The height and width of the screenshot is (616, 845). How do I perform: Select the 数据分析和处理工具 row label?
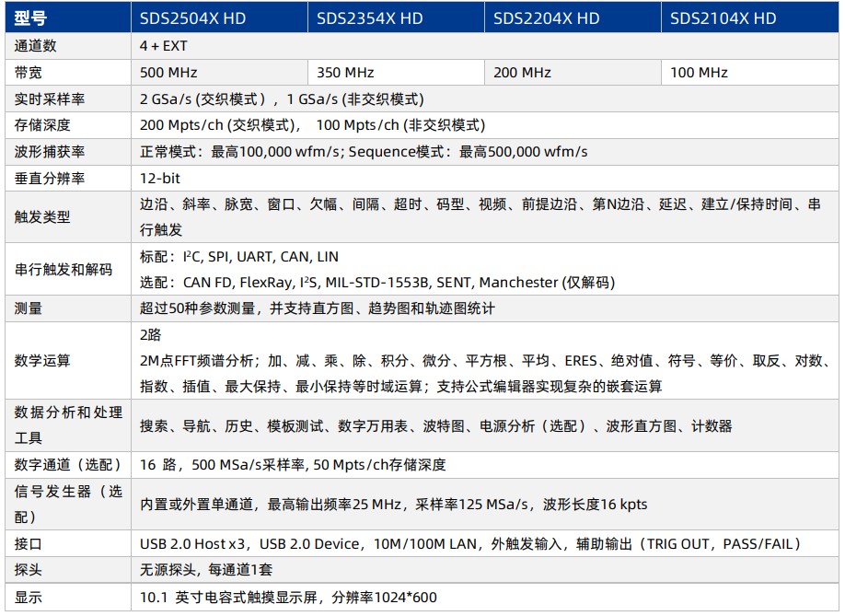click(68, 425)
